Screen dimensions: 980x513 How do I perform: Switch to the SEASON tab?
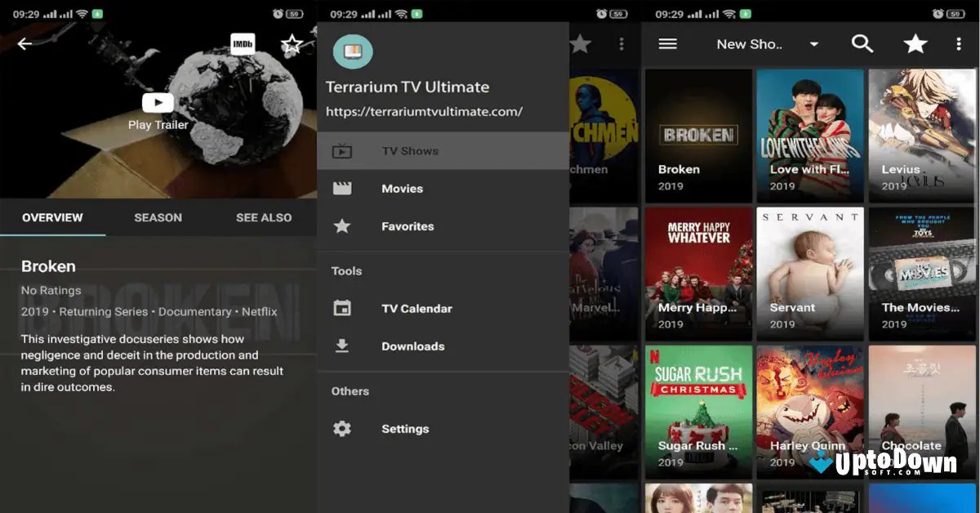pyautogui.click(x=158, y=217)
